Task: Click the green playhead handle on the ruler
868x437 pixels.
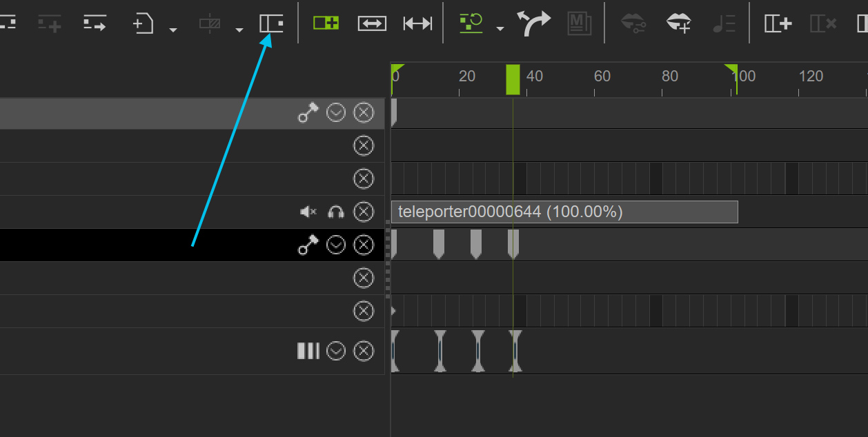Action: point(513,79)
